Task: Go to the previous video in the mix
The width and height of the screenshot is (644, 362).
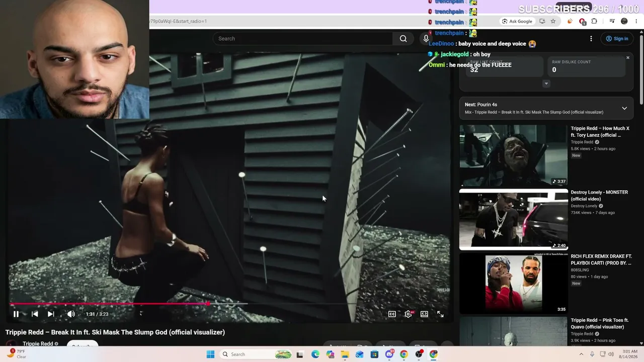Action: (x=35, y=314)
